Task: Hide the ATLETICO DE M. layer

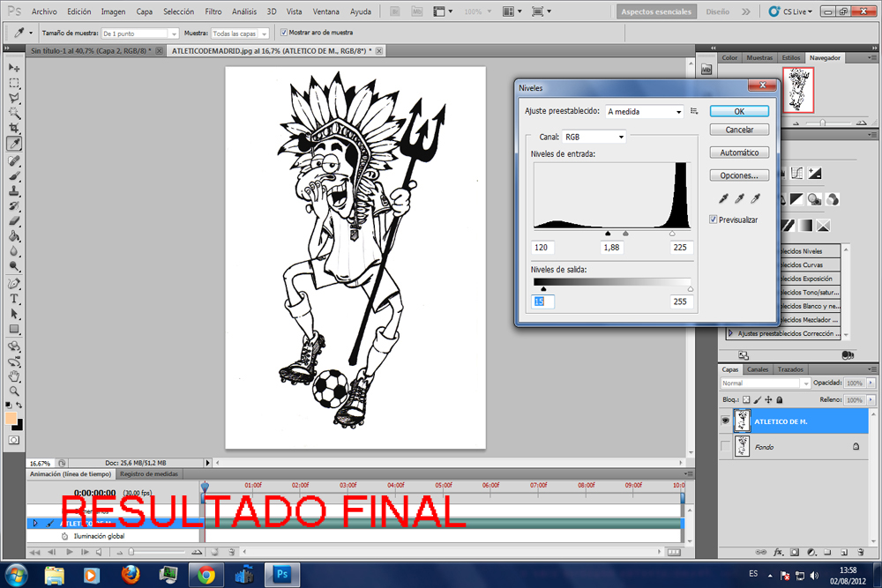Action: (726, 421)
